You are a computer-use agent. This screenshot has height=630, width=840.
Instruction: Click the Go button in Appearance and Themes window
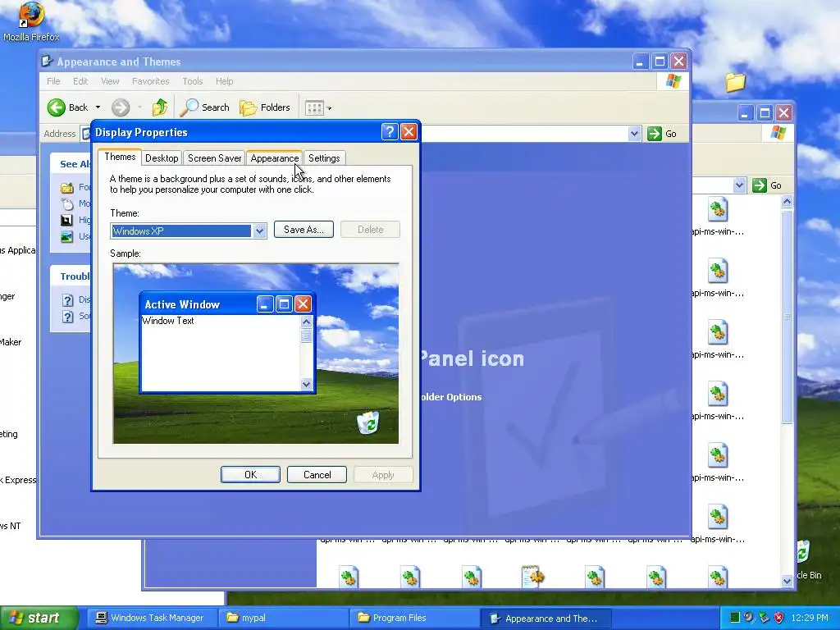pos(662,134)
